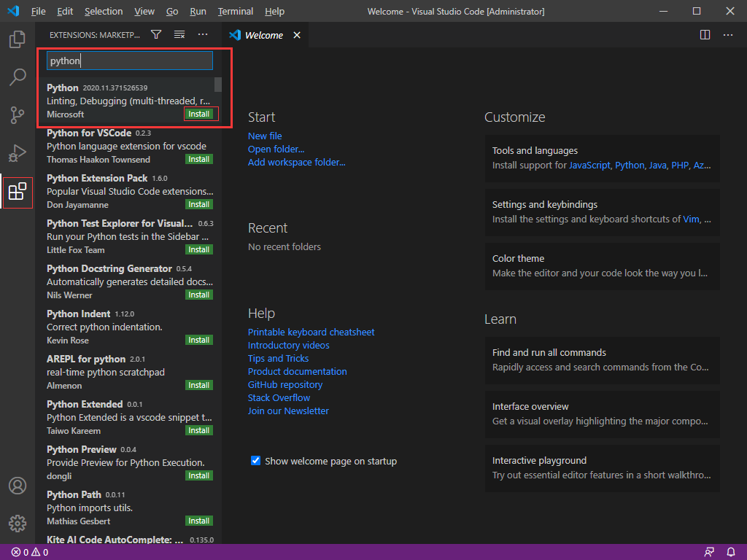Click Join our Newsletter link
Image resolution: width=747 pixels, height=560 pixels.
pyautogui.click(x=288, y=411)
